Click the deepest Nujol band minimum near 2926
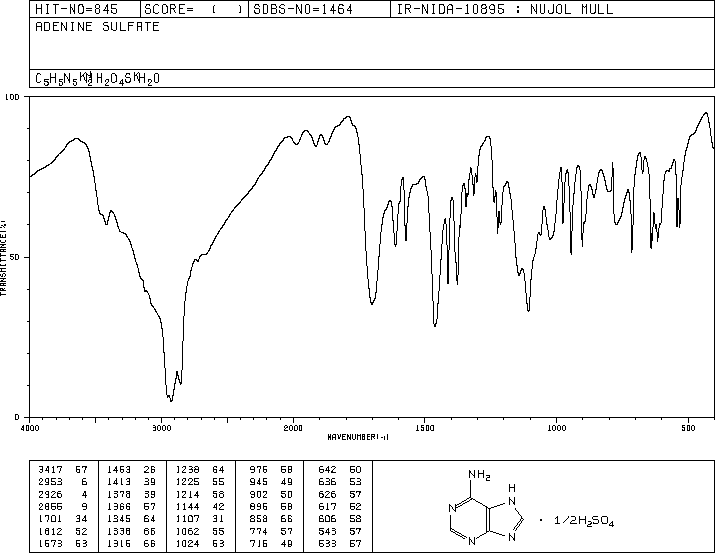Image resolution: width=715 pixels, height=553 pixels. 171,401
